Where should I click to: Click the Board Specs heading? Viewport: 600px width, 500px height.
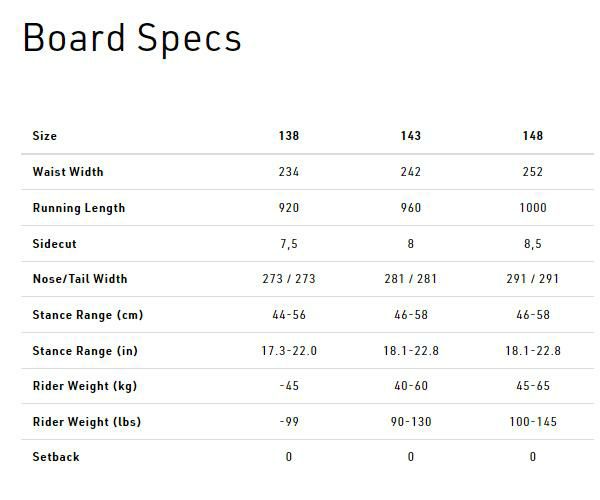(131, 39)
